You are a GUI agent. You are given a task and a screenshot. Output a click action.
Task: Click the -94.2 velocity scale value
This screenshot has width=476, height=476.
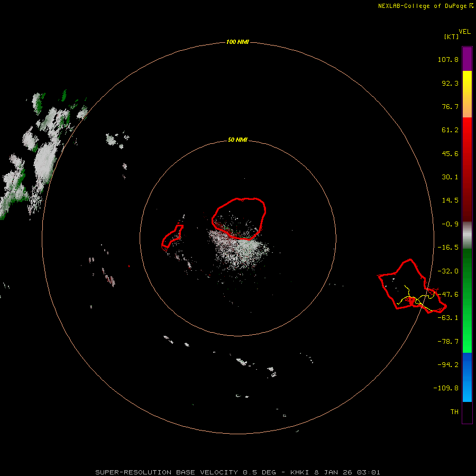click(x=448, y=365)
